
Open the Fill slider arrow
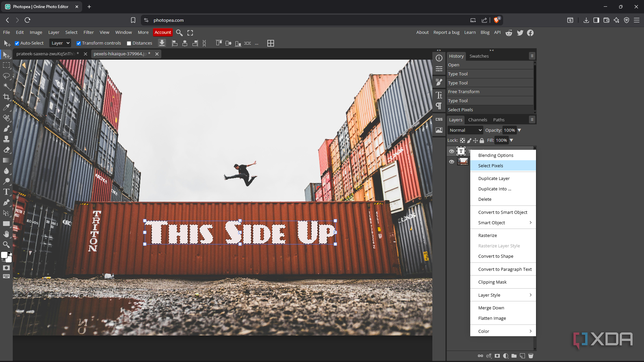pos(512,140)
